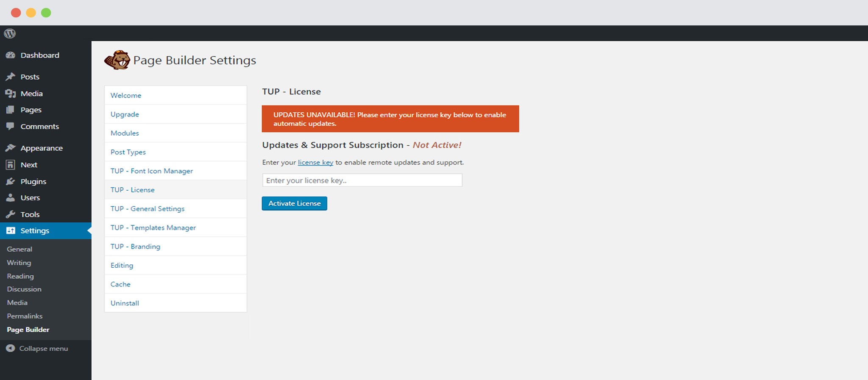Open Discussion settings submenu

pos(24,289)
